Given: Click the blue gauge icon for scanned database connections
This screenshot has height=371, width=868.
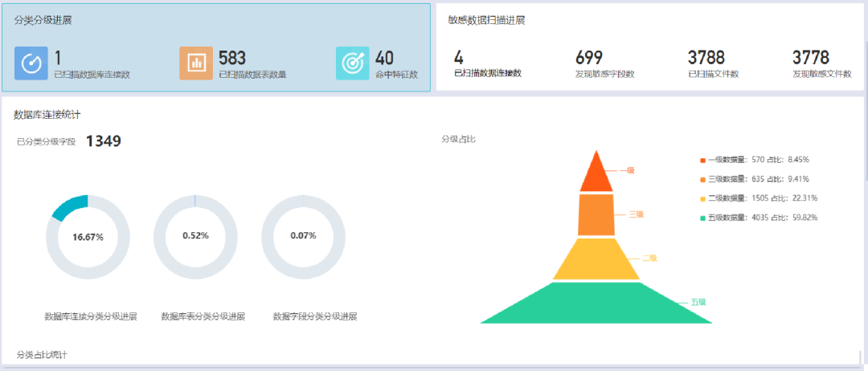Looking at the screenshot, I should [x=31, y=63].
